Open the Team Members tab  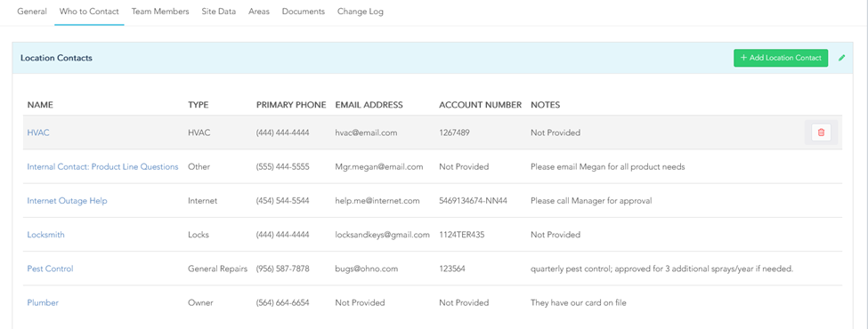[x=160, y=11]
